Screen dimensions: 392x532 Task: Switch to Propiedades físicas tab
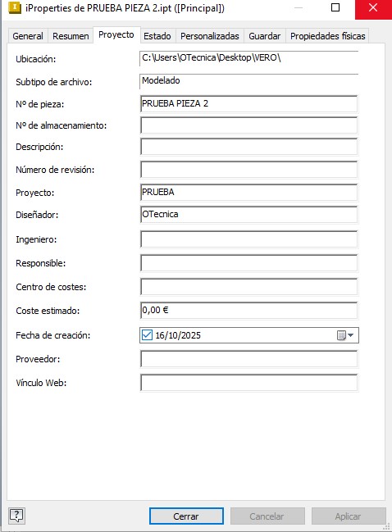327,36
